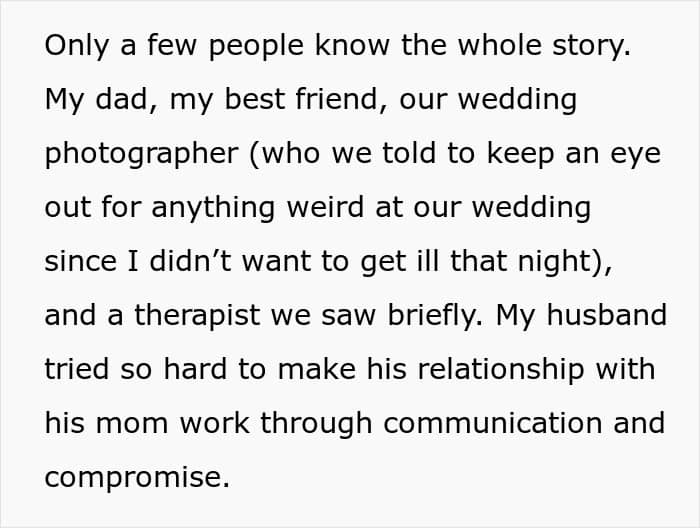700x528 pixels.
Task: Click the word "Only" at paragraph start
Action: pyautogui.click(x=77, y=46)
